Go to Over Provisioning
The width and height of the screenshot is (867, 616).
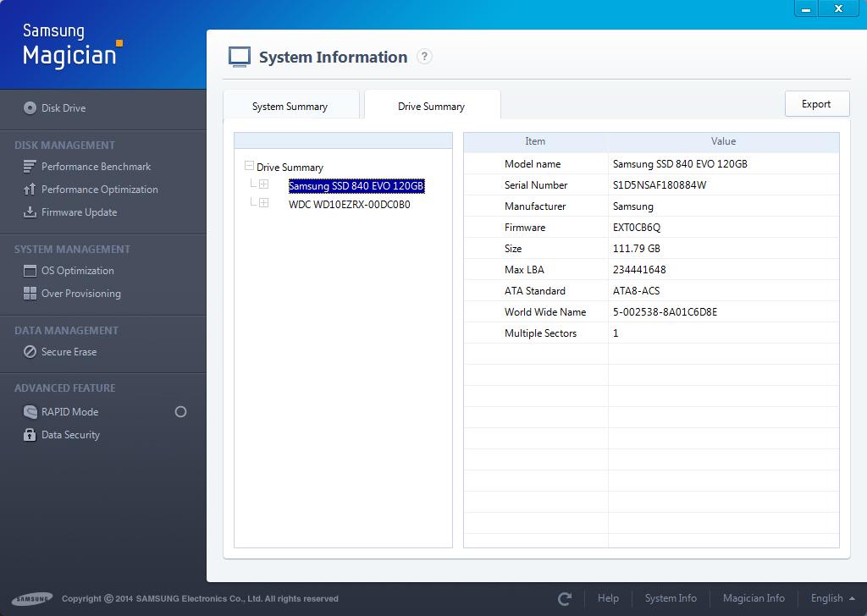point(81,294)
